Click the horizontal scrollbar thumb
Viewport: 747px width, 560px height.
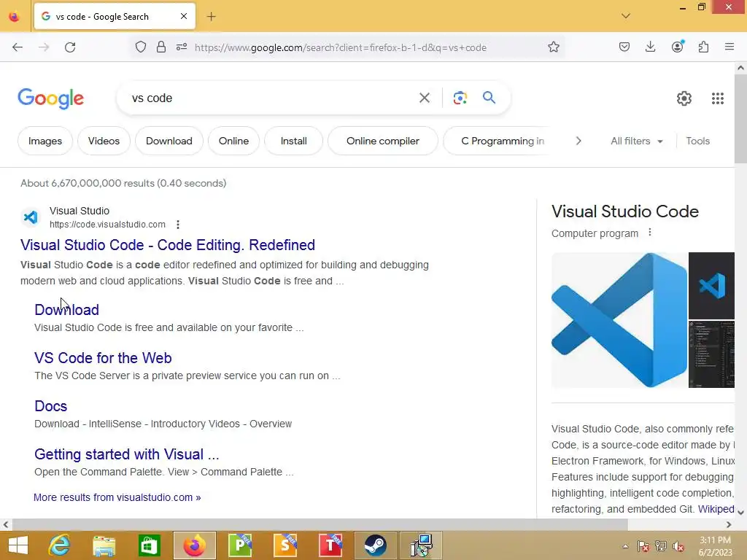(x=320, y=524)
